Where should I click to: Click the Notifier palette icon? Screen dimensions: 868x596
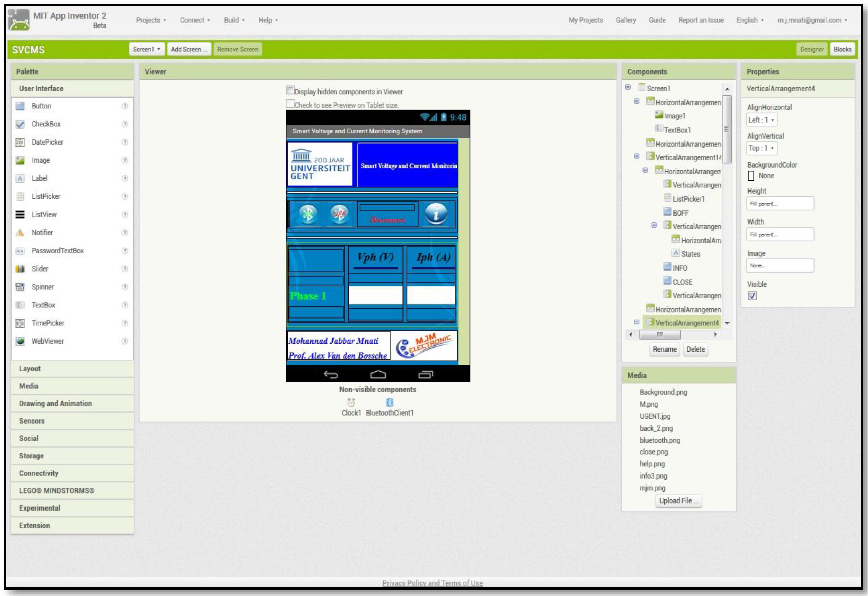coord(20,233)
